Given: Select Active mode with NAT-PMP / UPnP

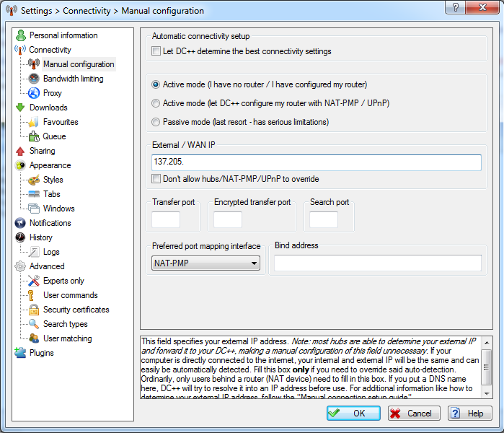Looking at the screenshot, I should click(x=156, y=103).
